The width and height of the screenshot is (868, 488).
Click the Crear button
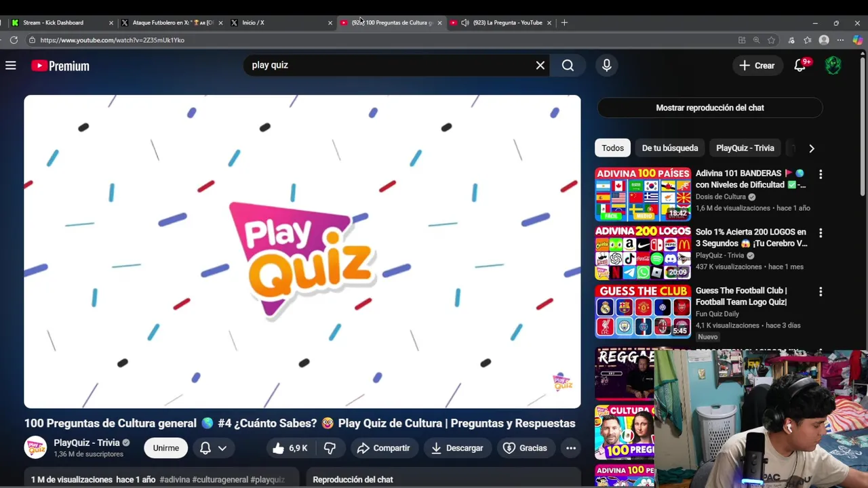(x=757, y=66)
